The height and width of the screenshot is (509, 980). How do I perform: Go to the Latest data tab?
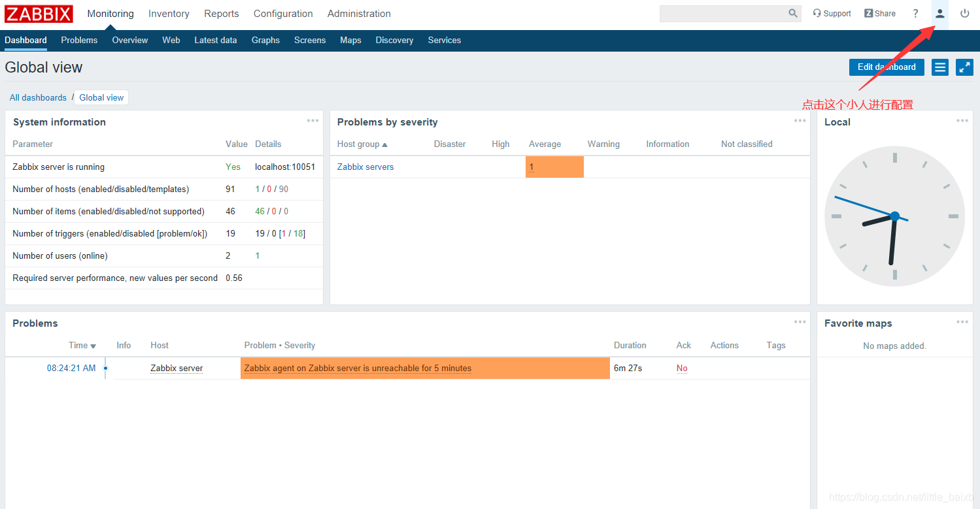click(x=216, y=41)
